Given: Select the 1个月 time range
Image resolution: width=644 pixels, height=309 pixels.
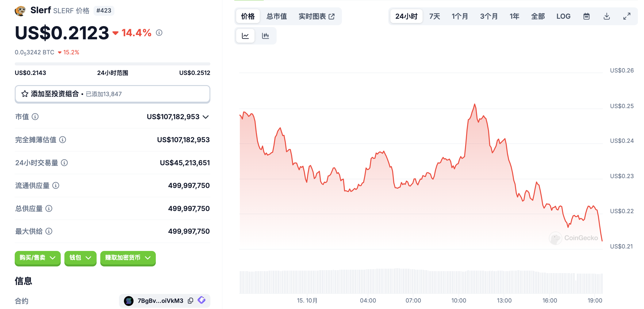Looking at the screenshot, I should 460,16.
